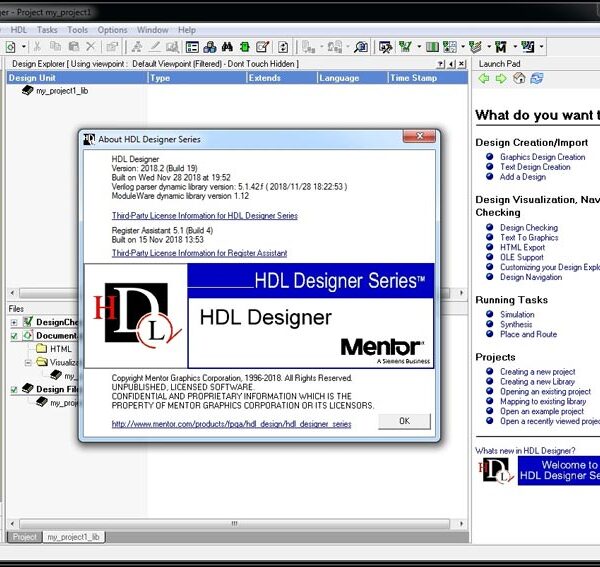This screenshot has height=567, width=600.
Task: Open the HDL menu
Action: [19, 30]
